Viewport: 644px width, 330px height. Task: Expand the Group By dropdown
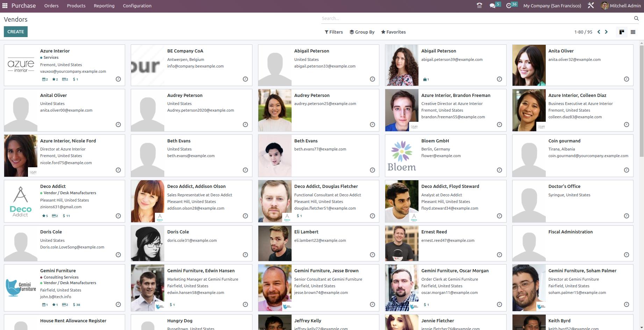362,32
